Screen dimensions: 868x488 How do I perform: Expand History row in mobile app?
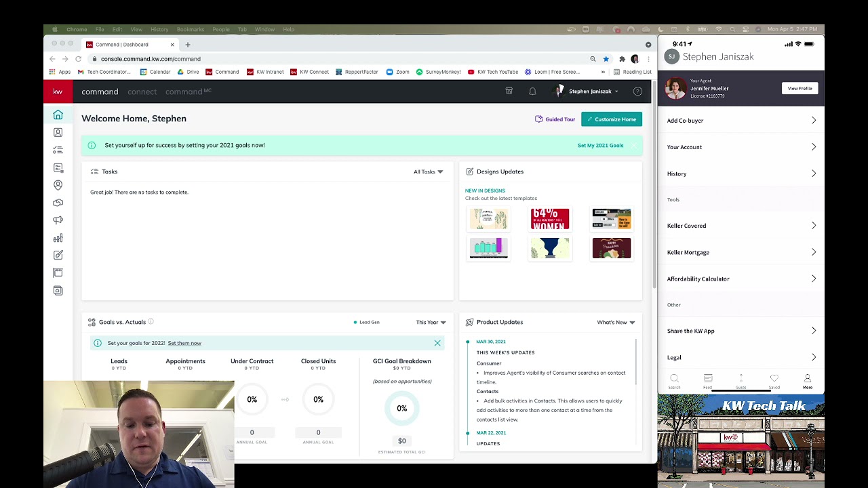(x=741, y=174)
